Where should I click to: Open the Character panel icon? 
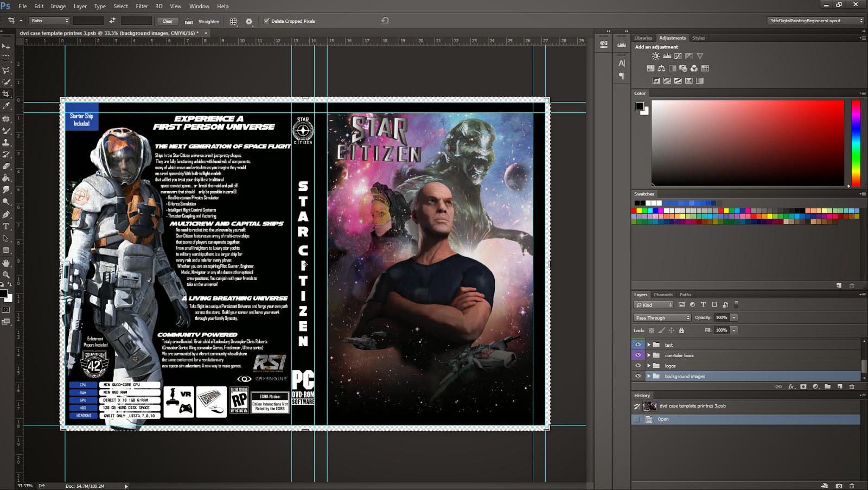click(622, 63)
